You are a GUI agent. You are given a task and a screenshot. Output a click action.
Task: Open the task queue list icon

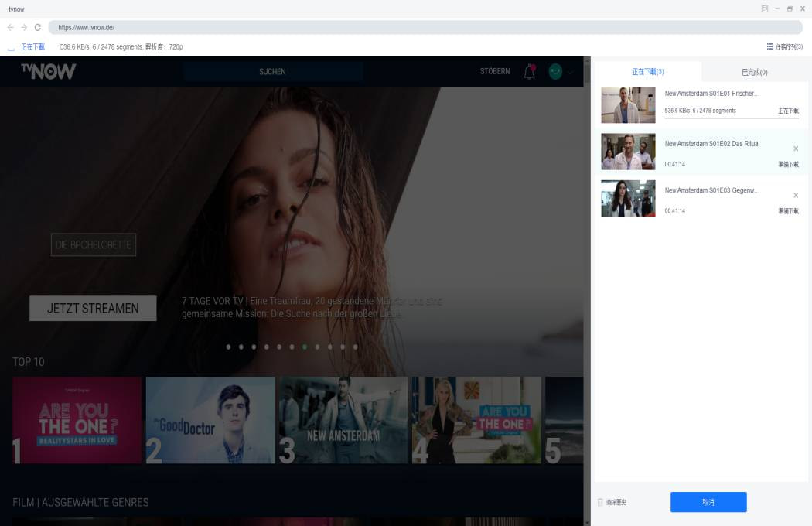coord(769,46)
